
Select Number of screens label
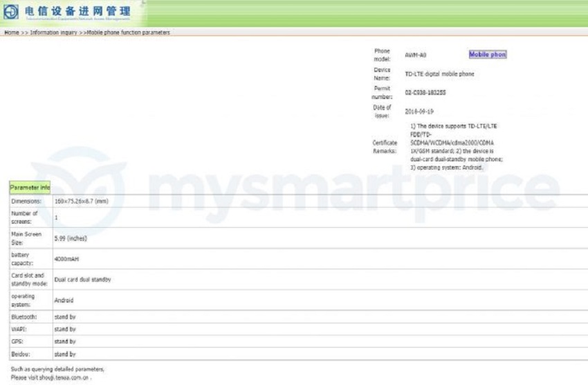(24, 217)
